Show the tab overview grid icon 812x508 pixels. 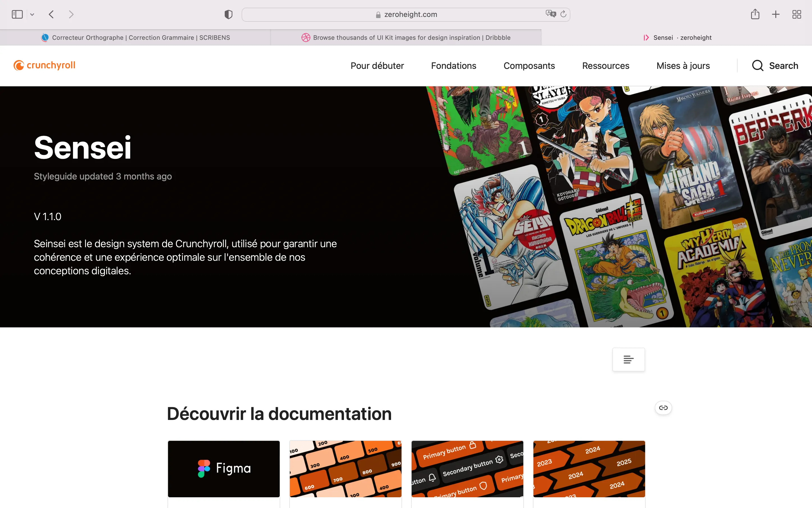pyautogui.click(x=796, y=14)
